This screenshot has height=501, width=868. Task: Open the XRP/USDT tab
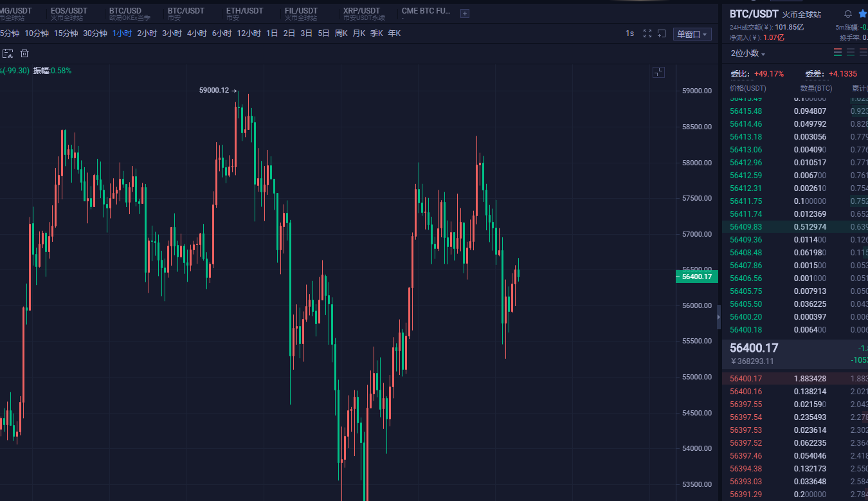point(361,14)
